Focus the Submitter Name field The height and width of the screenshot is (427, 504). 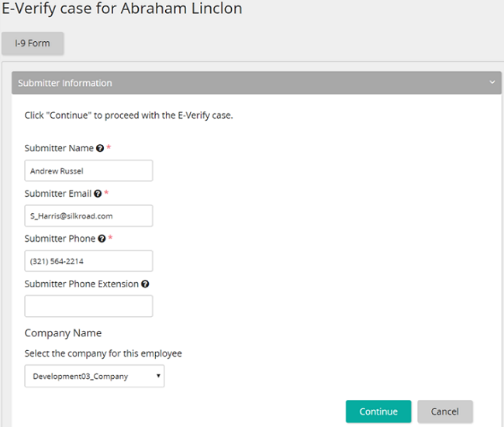point(88,170)
